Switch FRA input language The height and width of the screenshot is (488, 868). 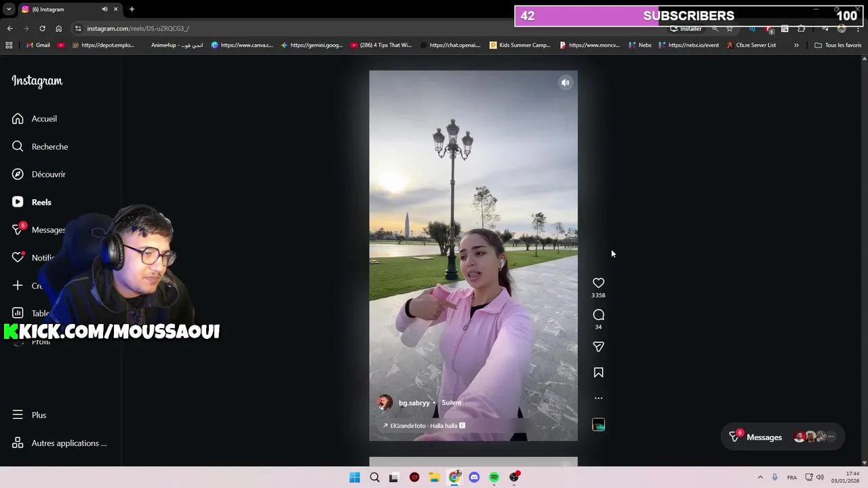[x=792, y=477]
